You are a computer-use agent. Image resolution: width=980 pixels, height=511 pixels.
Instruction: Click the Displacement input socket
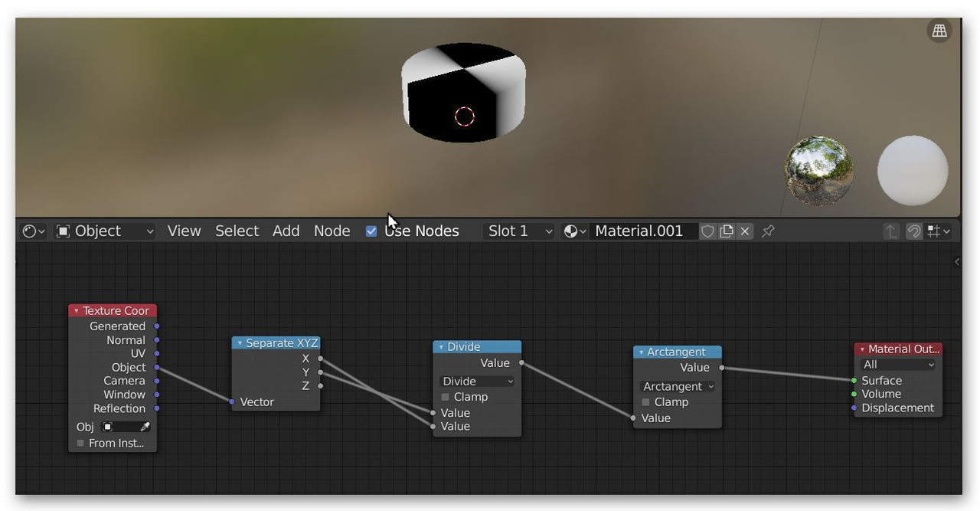click(x=854, y=408)
